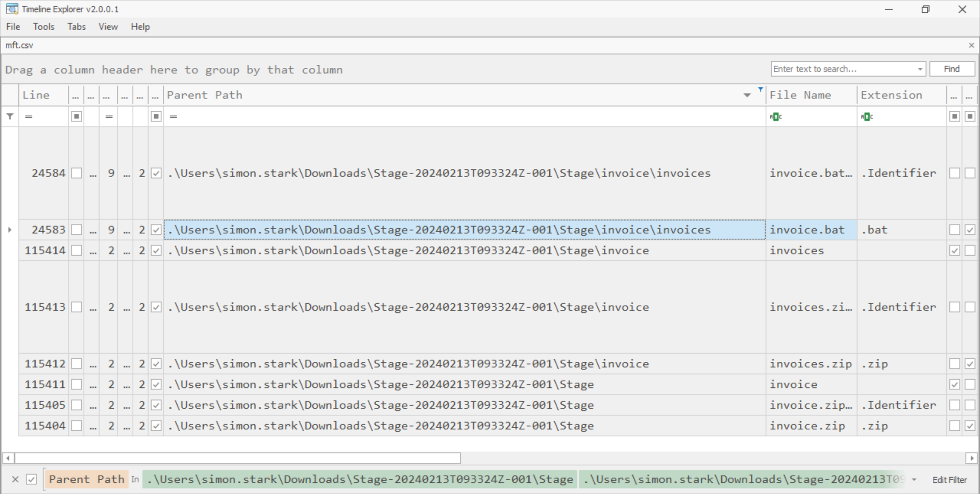Toggle first checkbox on line 24584 row

point(77,174)
